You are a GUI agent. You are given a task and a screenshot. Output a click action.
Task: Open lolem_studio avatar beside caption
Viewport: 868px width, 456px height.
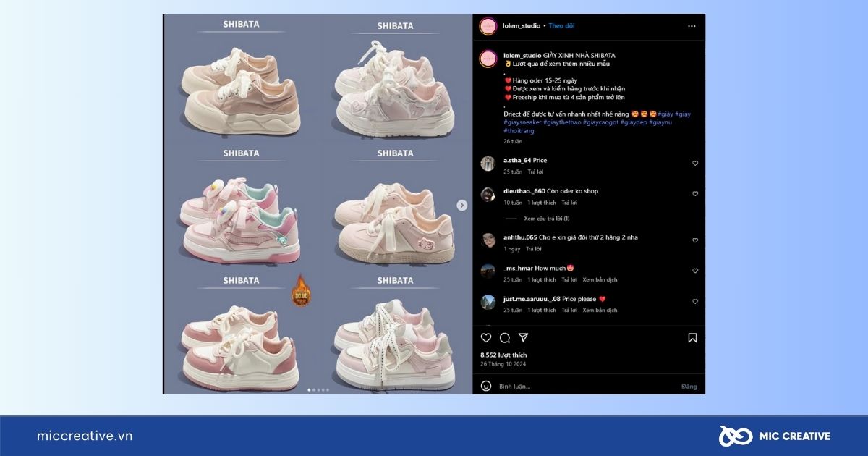coord(488,59)
